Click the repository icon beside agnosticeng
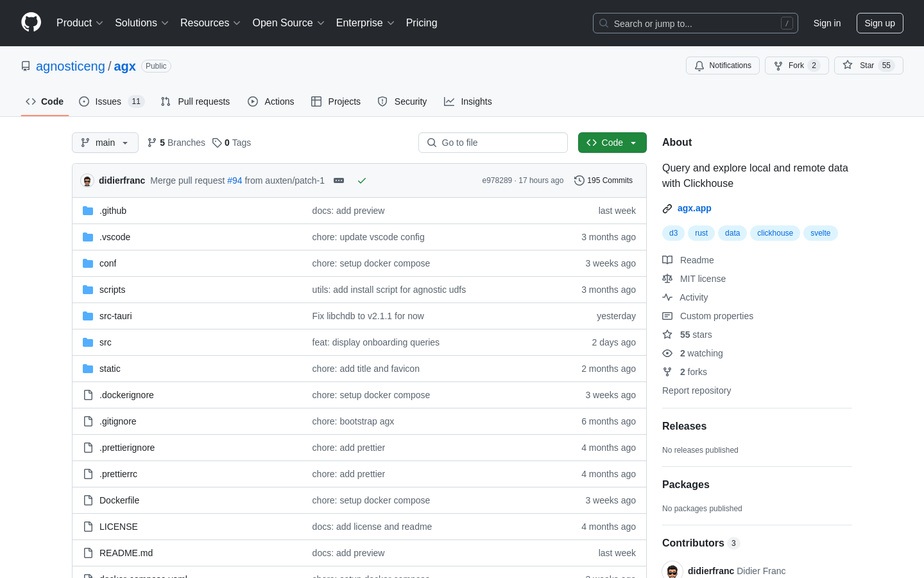 point(26,66)
